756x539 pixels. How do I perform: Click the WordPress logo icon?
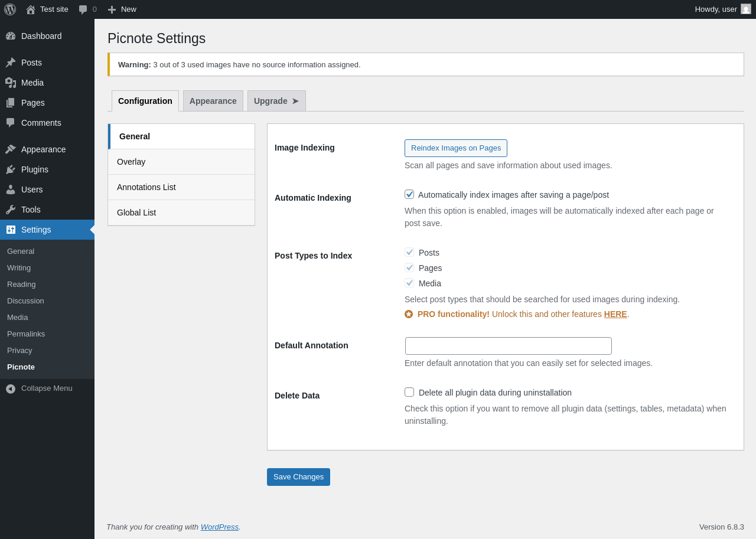[x=10, y=9]
